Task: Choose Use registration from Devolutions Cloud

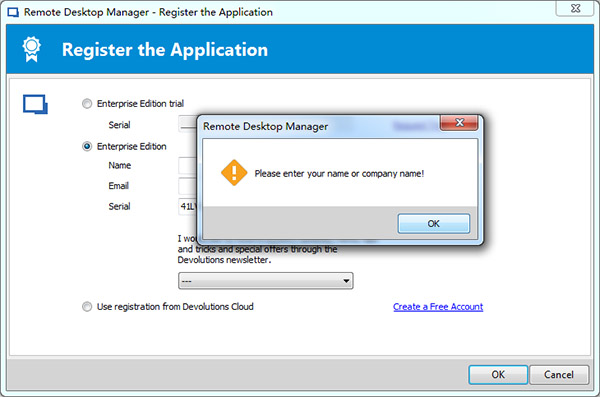Action: [87, 307]
